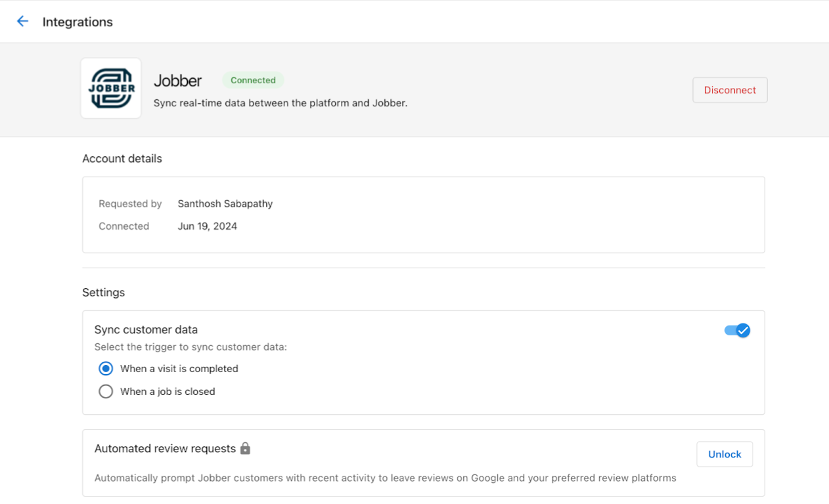The image size is (829, 504).
Task: Click the Jobber logo thumbnail
Action: (110, 88)
